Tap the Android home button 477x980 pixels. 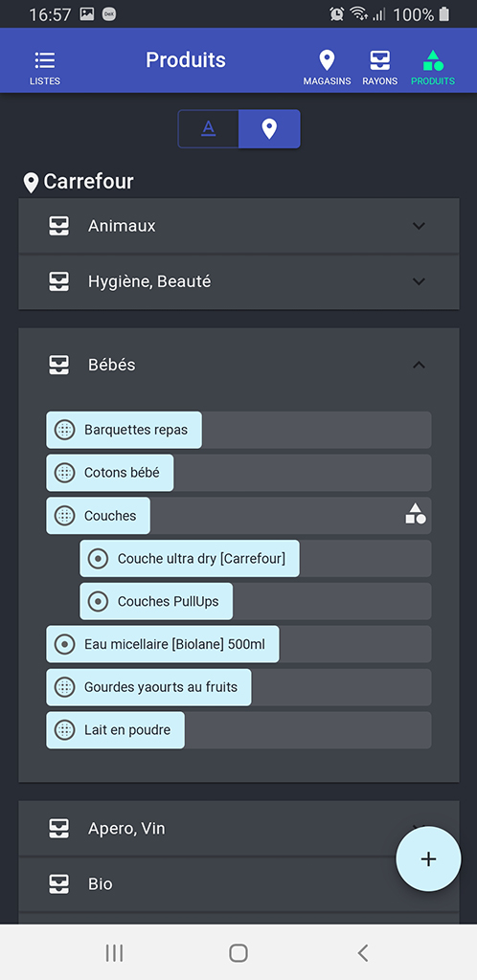click(x=238, y=953)
